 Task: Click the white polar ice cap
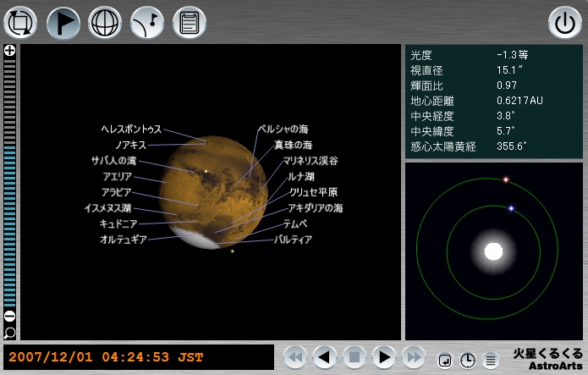point(195,238)
